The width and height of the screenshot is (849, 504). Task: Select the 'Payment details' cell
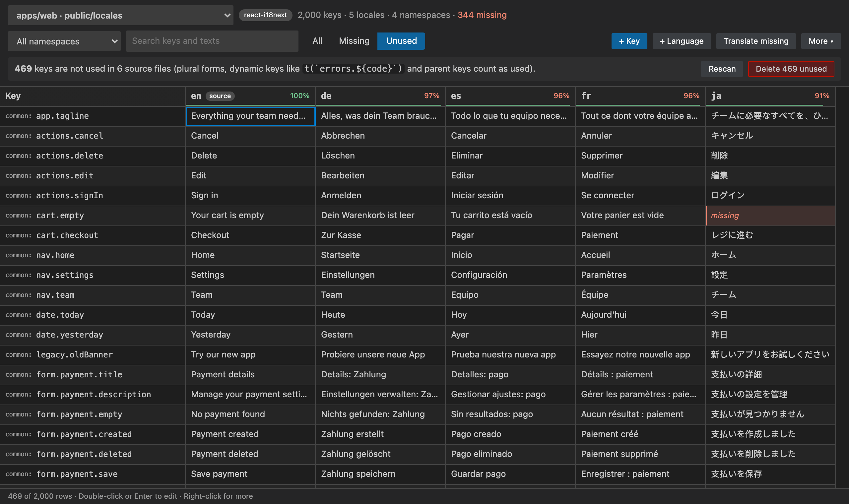(x=250, y=375)
